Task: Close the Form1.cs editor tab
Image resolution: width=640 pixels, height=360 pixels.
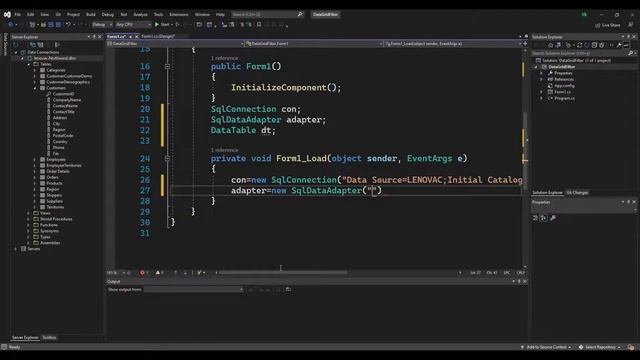Action: pos(136,36)
